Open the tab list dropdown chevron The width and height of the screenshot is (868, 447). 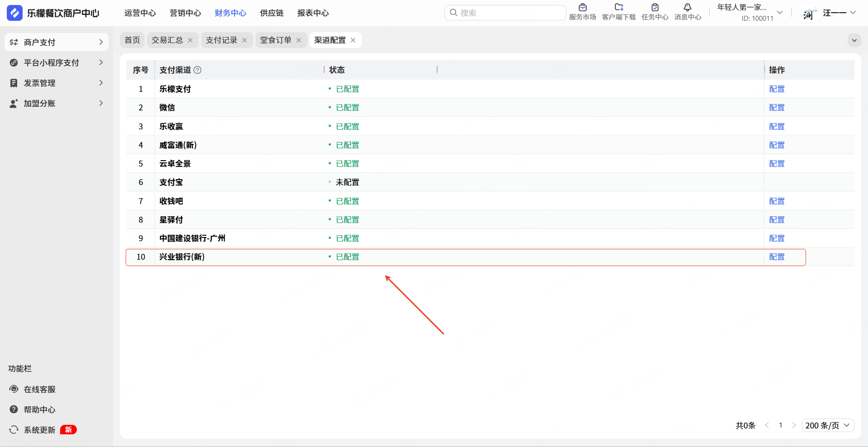click(854, 40)
